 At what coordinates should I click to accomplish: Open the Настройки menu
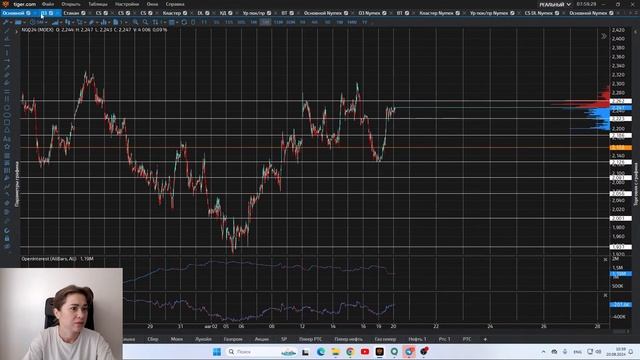click(x=127, y=4)
